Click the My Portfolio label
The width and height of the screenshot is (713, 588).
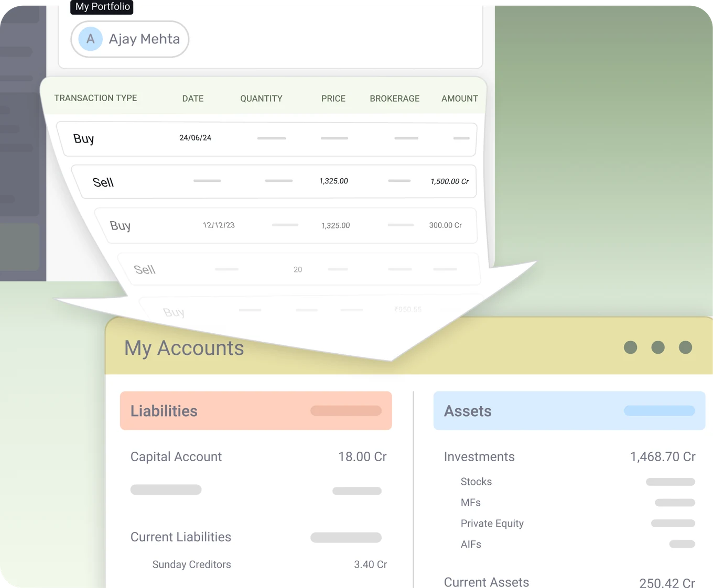(102, 7)
